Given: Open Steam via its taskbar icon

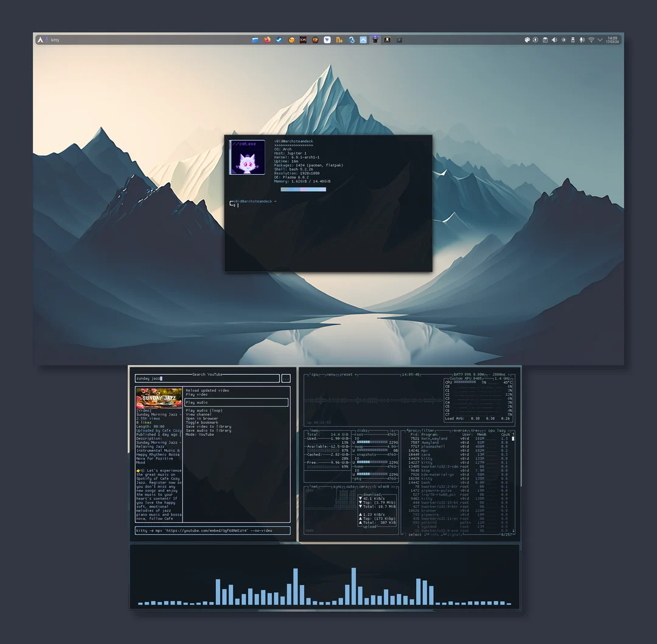Looking at the screenshot, I should [279, 40].
